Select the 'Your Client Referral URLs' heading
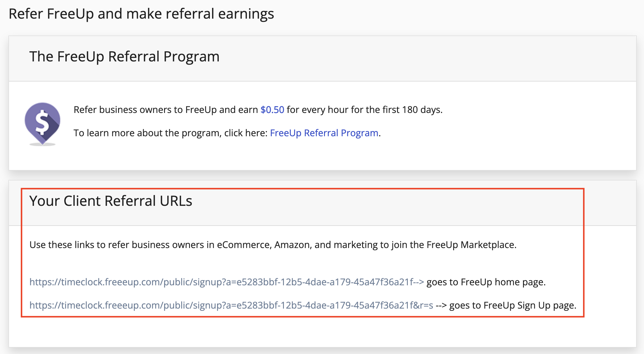Image resolution: width=644 pixels, height=354 pixels. [111, 201]
